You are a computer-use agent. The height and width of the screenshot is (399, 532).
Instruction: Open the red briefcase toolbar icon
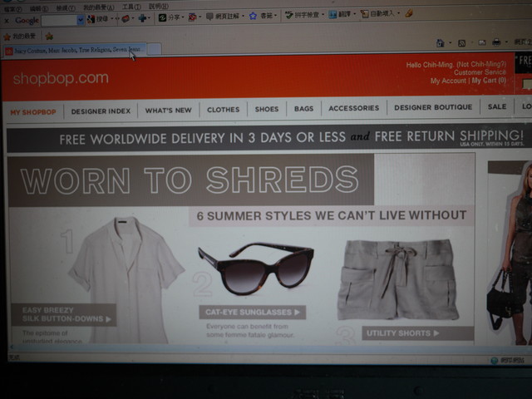126,18
